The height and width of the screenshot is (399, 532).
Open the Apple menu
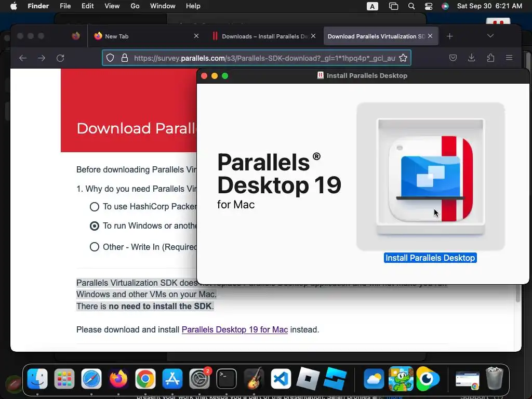pyautogui.click(x=14, y=6)
